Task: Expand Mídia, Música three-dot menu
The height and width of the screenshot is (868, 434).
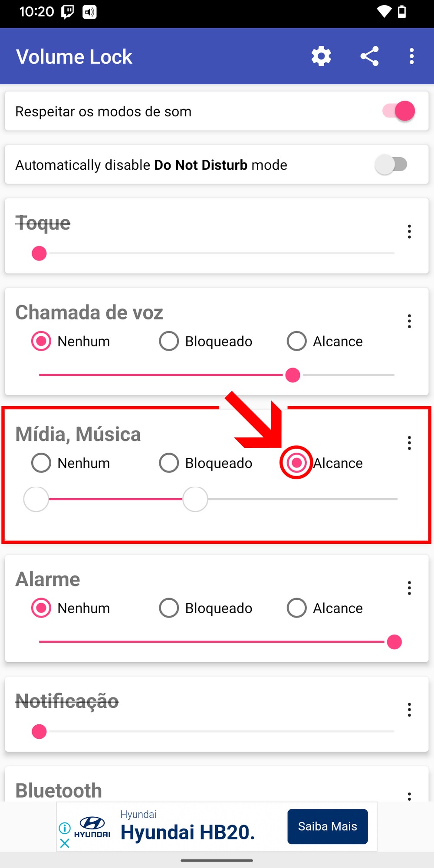Action: [409, 443]
